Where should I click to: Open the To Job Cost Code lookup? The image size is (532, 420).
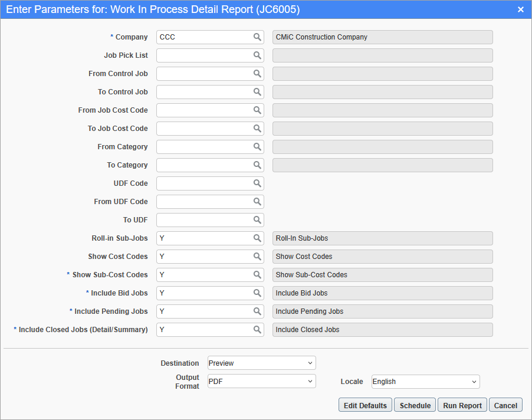click(x=257, y=129)
